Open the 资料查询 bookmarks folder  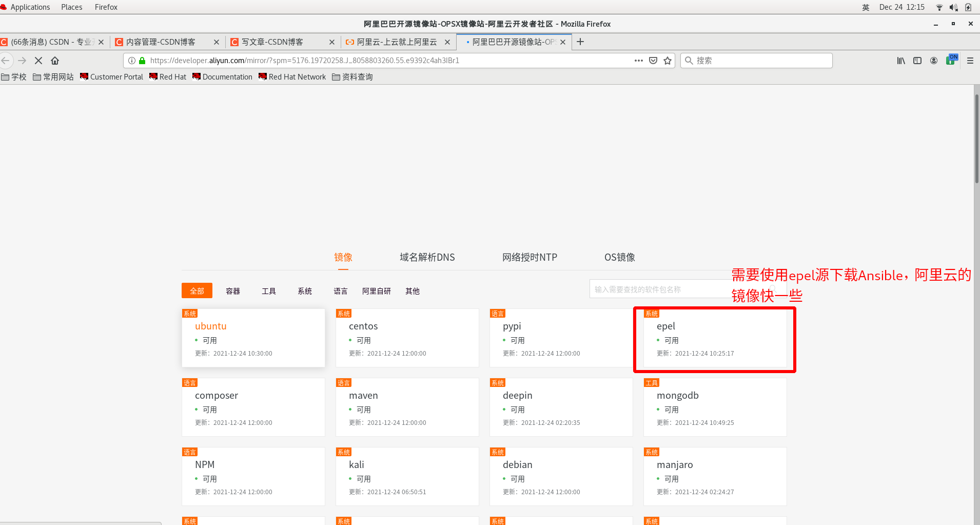352,77
